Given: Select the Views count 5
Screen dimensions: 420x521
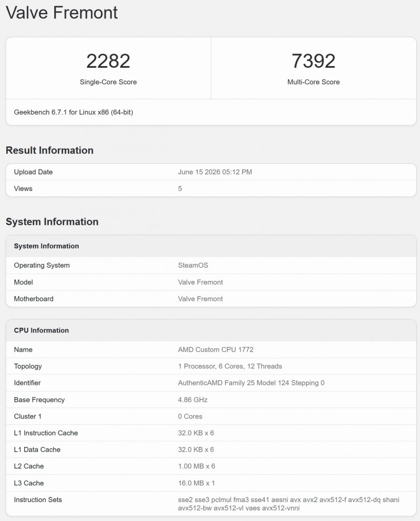Looking at the screenshot, I should pos(180,189).
